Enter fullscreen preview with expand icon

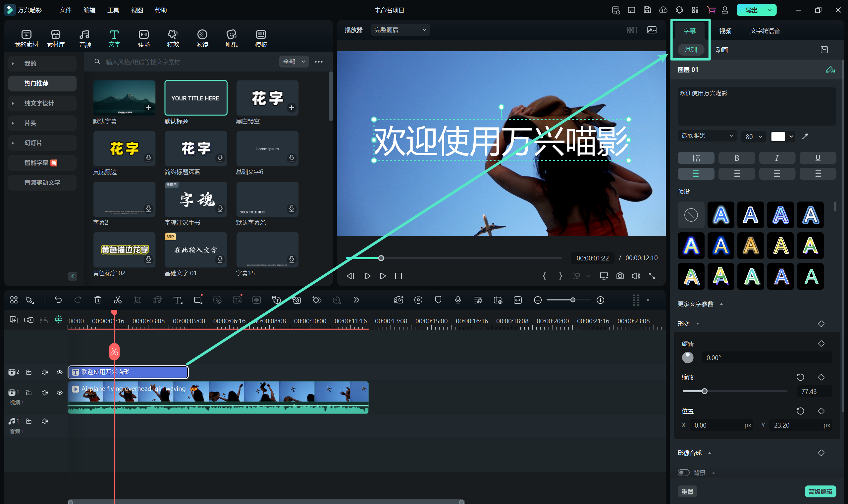pyautogui.click(x=652, y=276)
